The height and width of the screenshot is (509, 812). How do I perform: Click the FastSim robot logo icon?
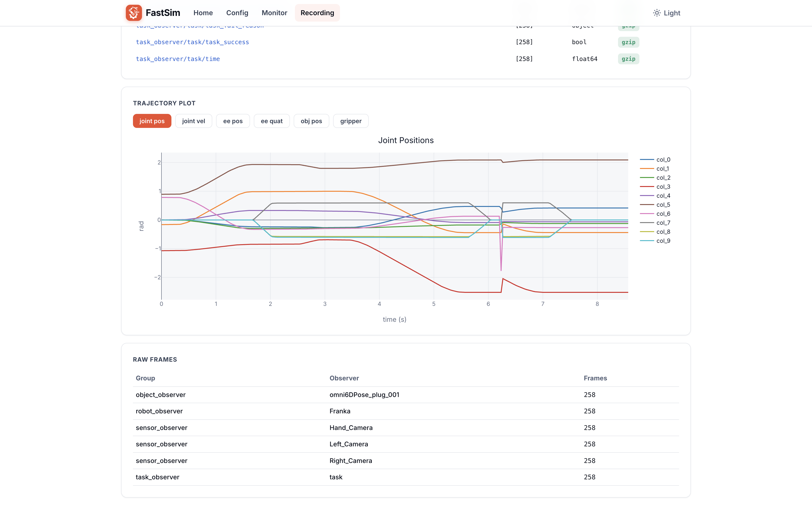tap(134, 13)
